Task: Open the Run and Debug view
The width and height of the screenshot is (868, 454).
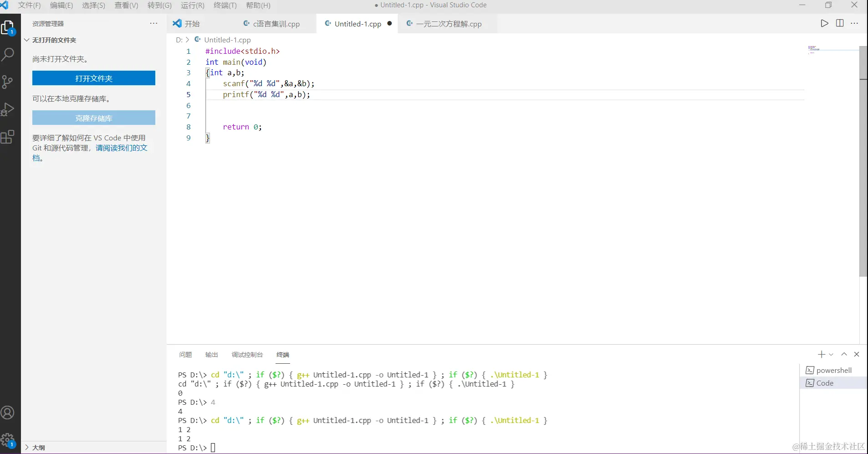Action: 8,109
